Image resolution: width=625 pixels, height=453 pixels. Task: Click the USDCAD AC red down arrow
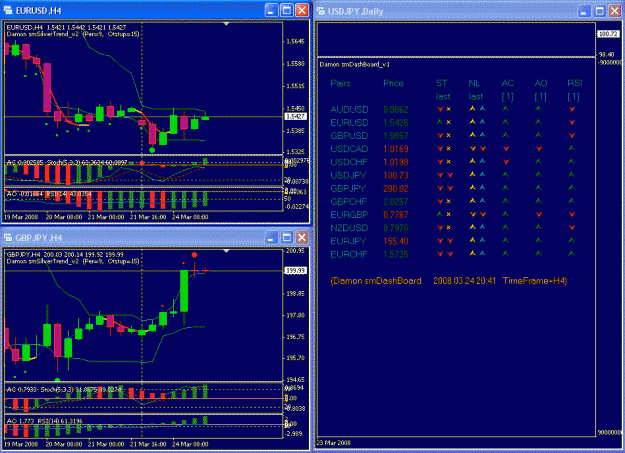[506, 149]
